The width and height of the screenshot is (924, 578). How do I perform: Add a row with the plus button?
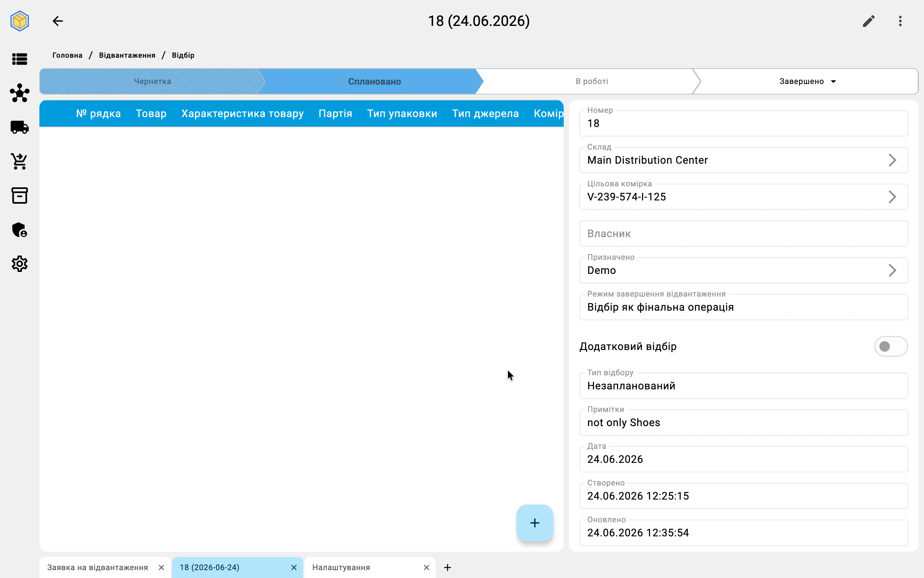pyautogui.click(x=535, y=523)
